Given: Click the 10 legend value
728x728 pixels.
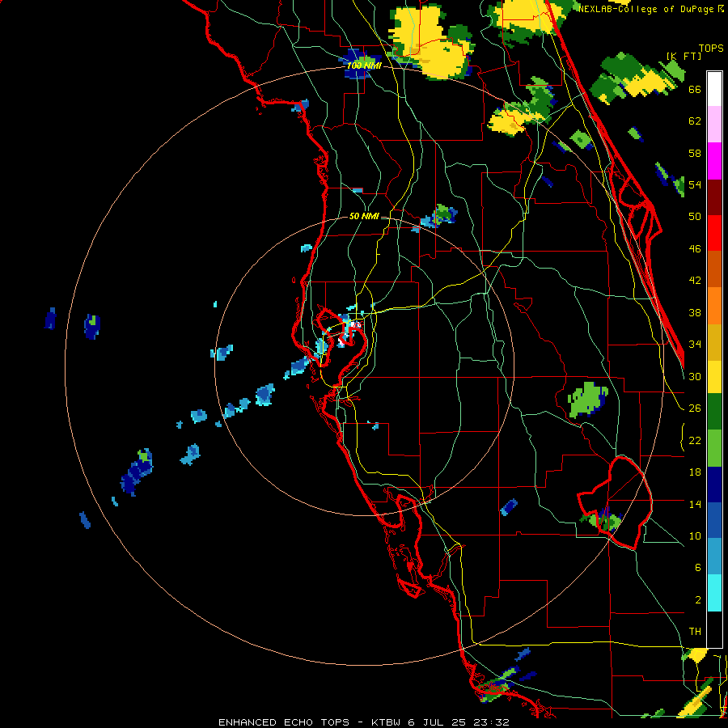Looking at the screenshot, I should pyautogui.click(x=695, y=535).
